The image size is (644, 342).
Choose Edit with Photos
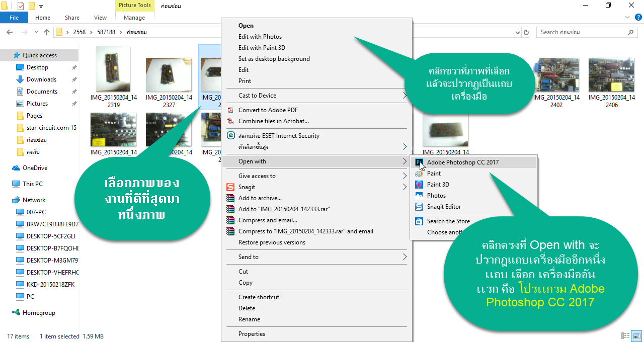point(260,37)
